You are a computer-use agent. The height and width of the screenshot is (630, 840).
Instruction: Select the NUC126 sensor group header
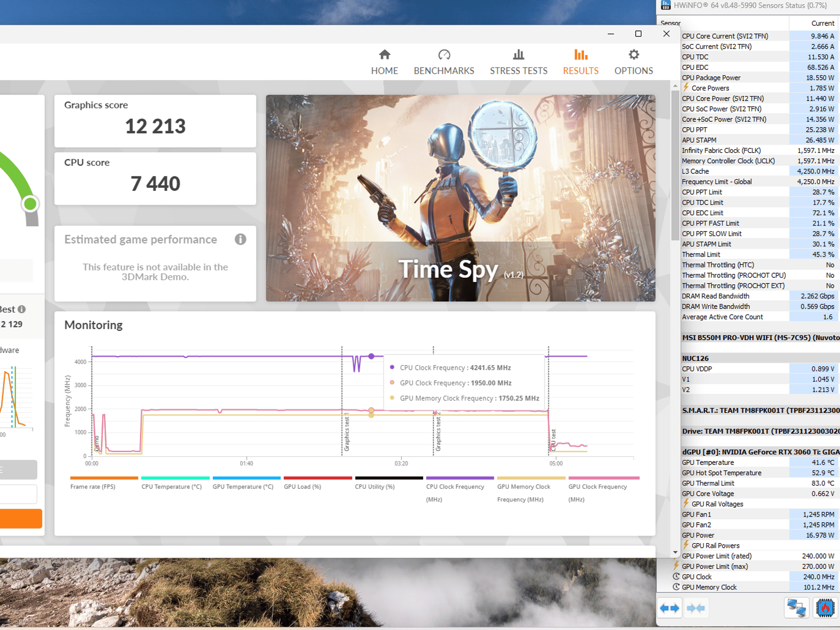point(760,358)
